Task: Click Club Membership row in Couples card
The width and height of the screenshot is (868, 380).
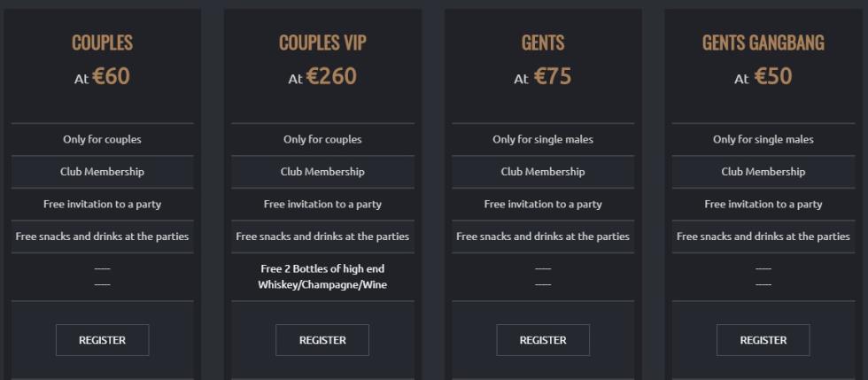Action: 102,172
